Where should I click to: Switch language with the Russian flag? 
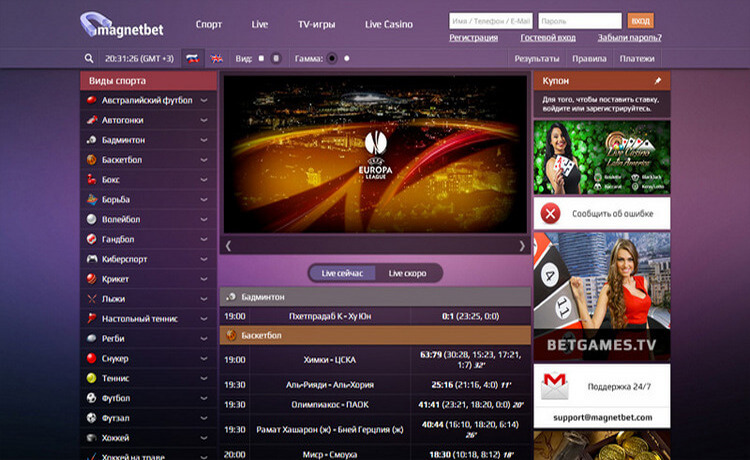pyautogui.click(x=193, y=58)
